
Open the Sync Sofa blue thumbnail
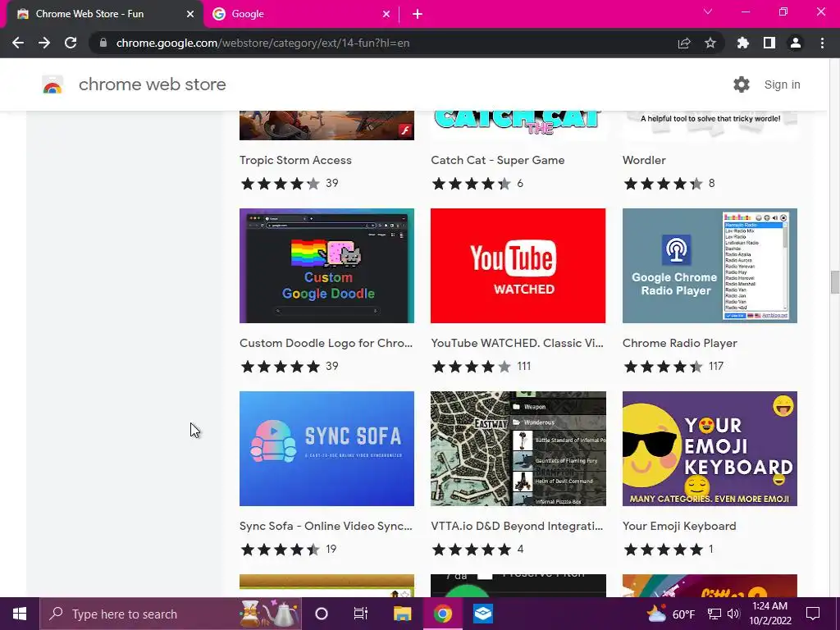coord(326,449)
